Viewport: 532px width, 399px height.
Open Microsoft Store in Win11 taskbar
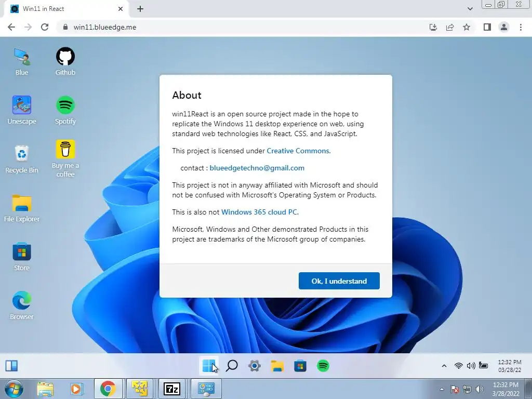(x=300, y=366)
